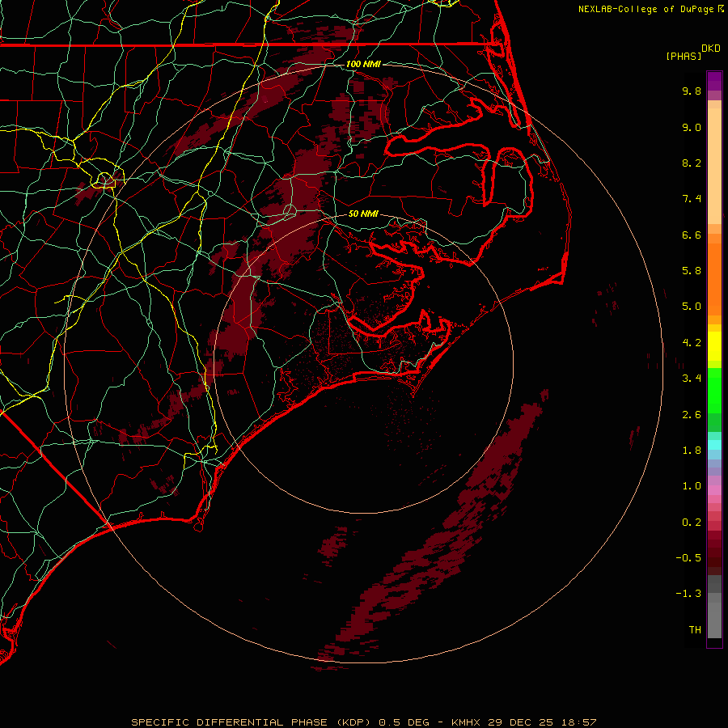This screenshot has height=728, width=728.
Task: Click the 9.8 value on the scale
Action: tap(692, 91)
